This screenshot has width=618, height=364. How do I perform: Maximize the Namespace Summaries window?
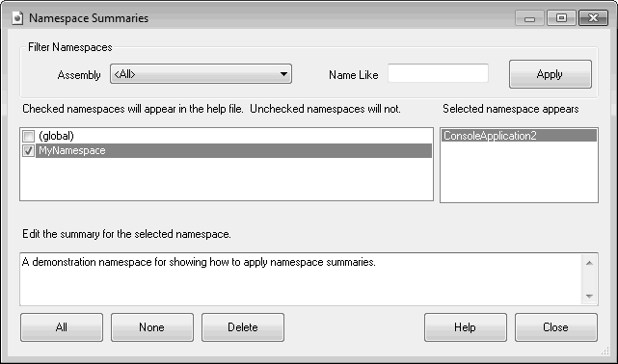(x=561, y=18)
